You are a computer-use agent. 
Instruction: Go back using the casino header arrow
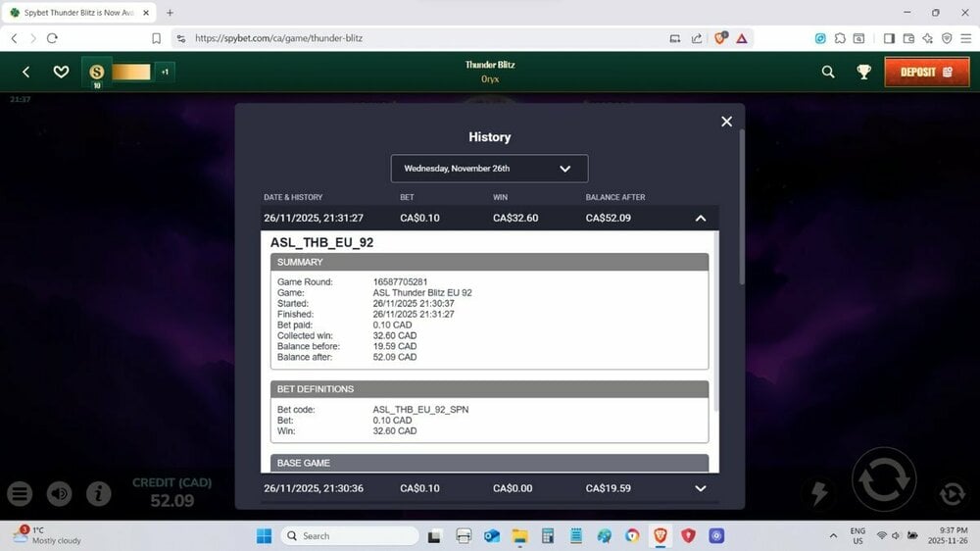(26, 72)
